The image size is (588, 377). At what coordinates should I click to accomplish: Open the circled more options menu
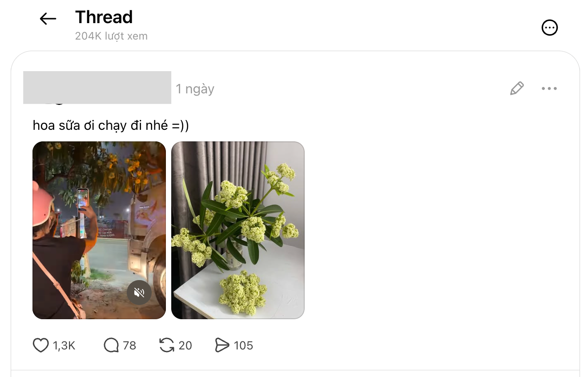pos(549,28)
